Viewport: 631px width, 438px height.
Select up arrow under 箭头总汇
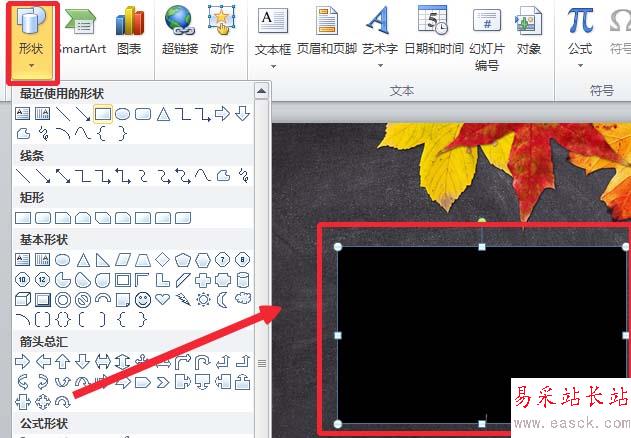(x=63, y=362)
